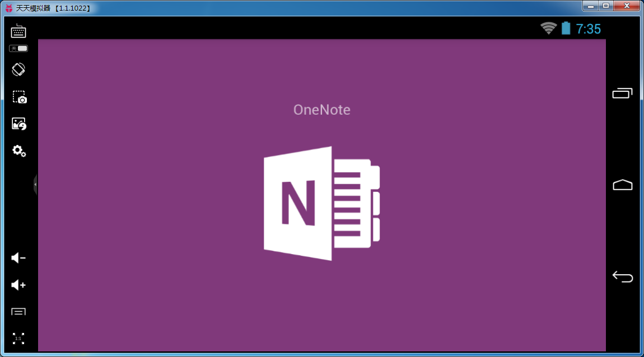Increase the emulator volume
This screenshot has width=644, height=357.
pyautogui.click(x=18, y=285)
